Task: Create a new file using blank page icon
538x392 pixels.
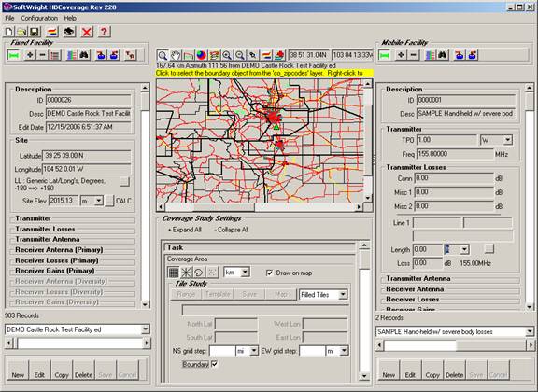Action: click(9, 32)
